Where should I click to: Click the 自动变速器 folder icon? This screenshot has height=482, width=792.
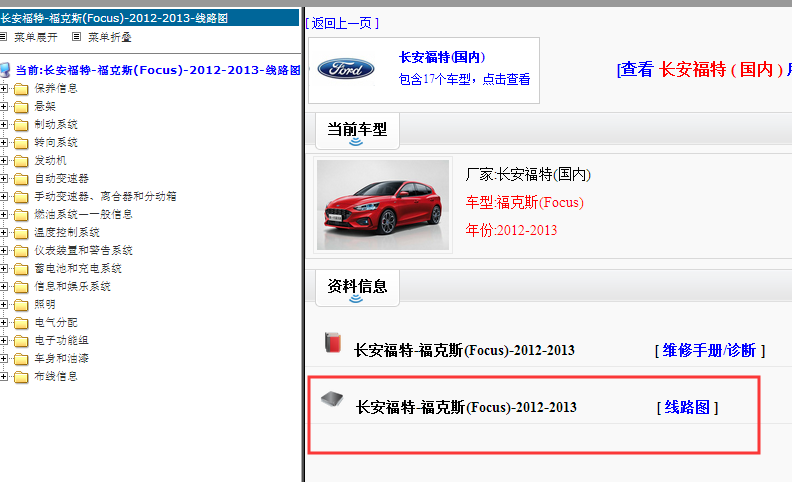click(21, 179)
